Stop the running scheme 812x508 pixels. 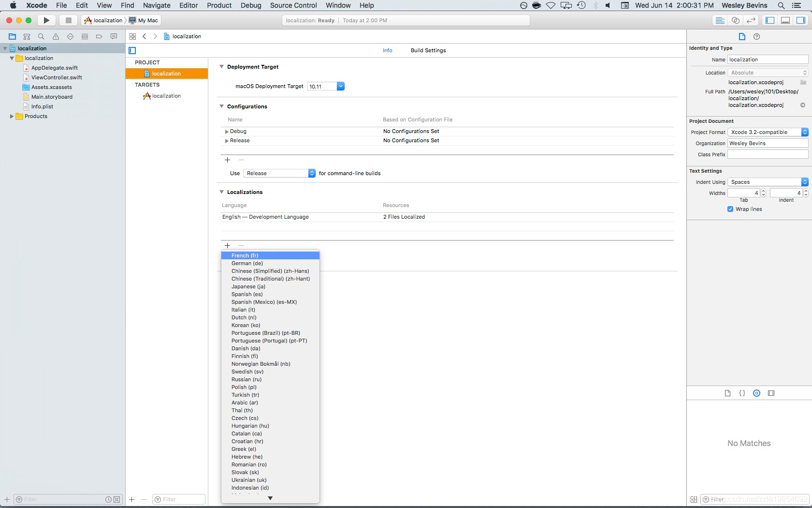pos(68,20)
